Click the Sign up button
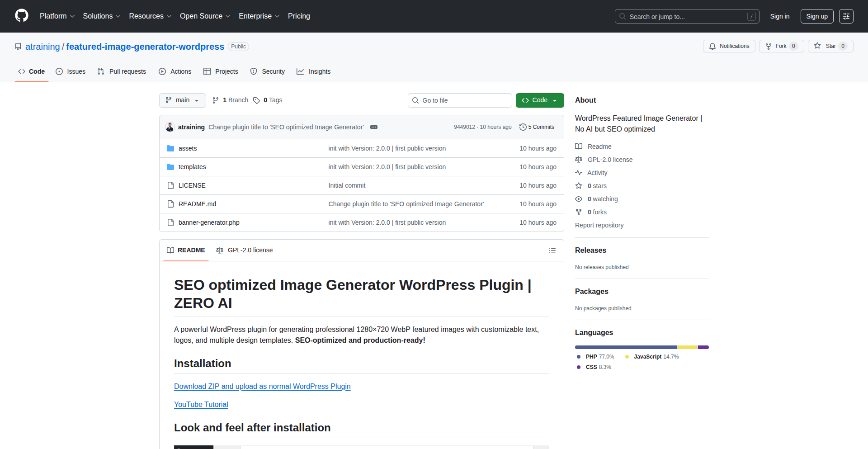Image resolution: width=868 pixels, height=449 pixels. click(816, 16)
